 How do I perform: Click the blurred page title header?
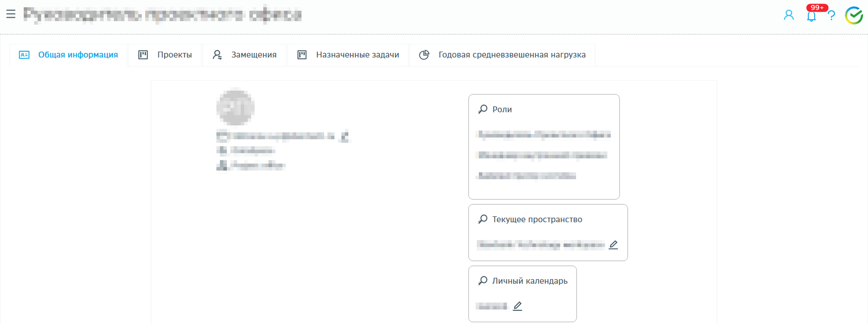point(162,15)
